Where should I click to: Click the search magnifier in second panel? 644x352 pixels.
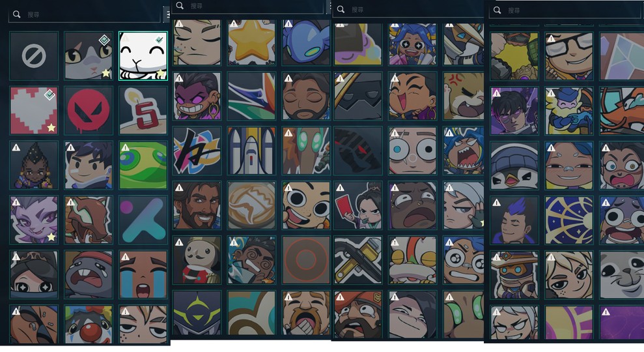click(x=180, y=5)
